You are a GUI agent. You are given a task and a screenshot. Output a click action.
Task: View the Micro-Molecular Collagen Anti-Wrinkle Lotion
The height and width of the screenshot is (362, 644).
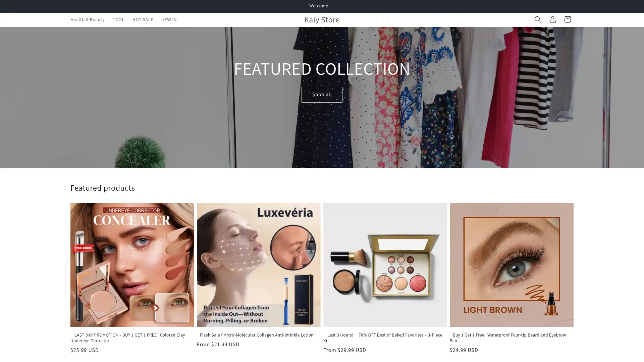(256, 335)
